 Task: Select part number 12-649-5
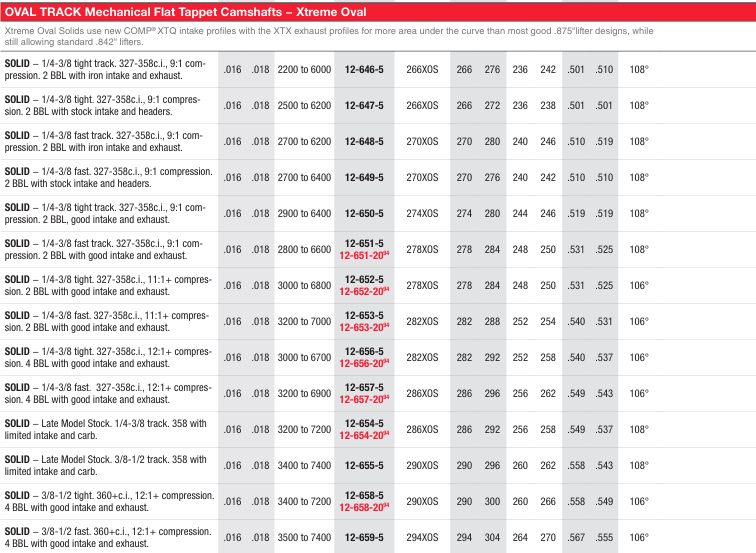coord(364,177)
